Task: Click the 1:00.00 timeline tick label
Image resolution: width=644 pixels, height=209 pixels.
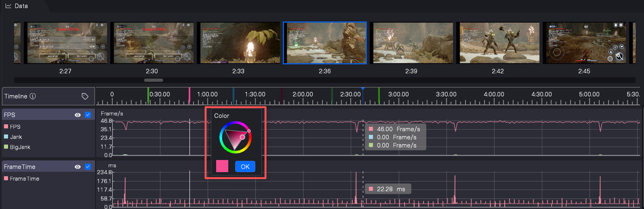Action: point(207,94)
